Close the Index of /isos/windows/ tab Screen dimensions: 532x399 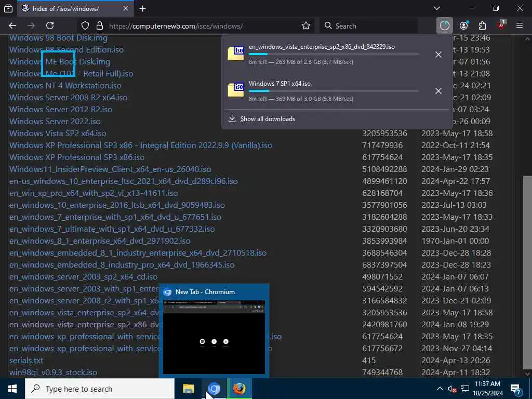point(126,8)
